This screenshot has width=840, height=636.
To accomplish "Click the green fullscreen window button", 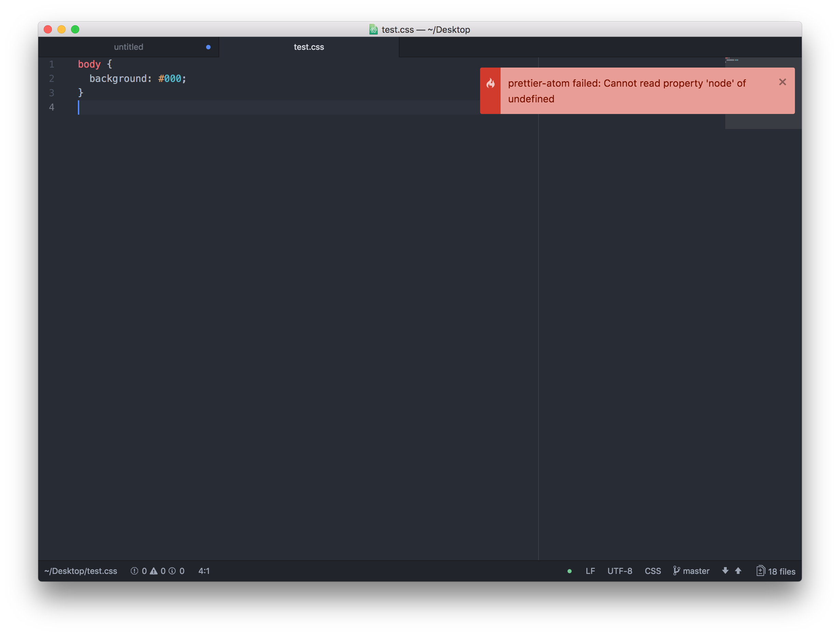I will [75, 29].
